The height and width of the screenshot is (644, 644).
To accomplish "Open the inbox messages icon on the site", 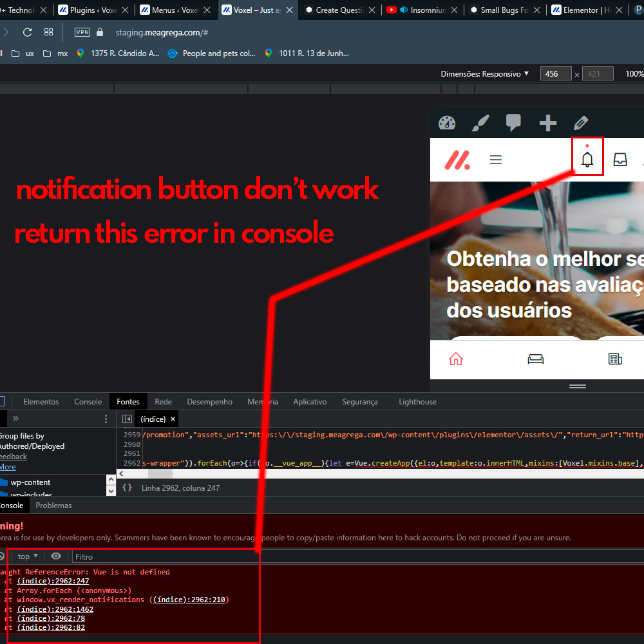I will (x=620, y=159).
